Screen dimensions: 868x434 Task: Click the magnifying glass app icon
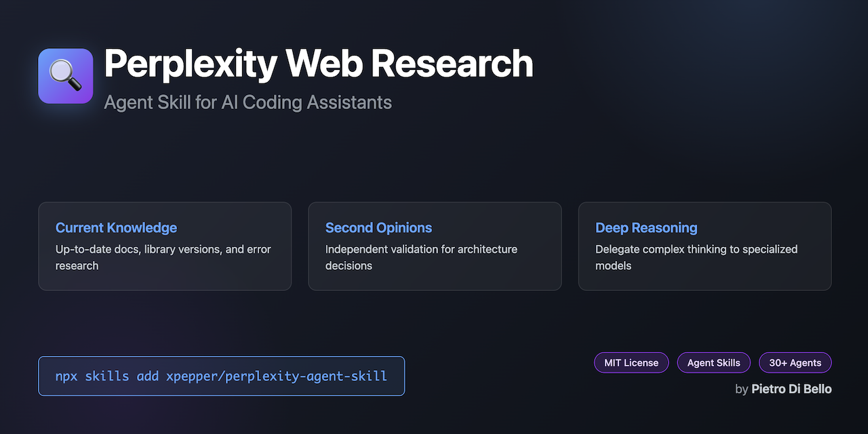pyautogui.click(x=65, y=76)
